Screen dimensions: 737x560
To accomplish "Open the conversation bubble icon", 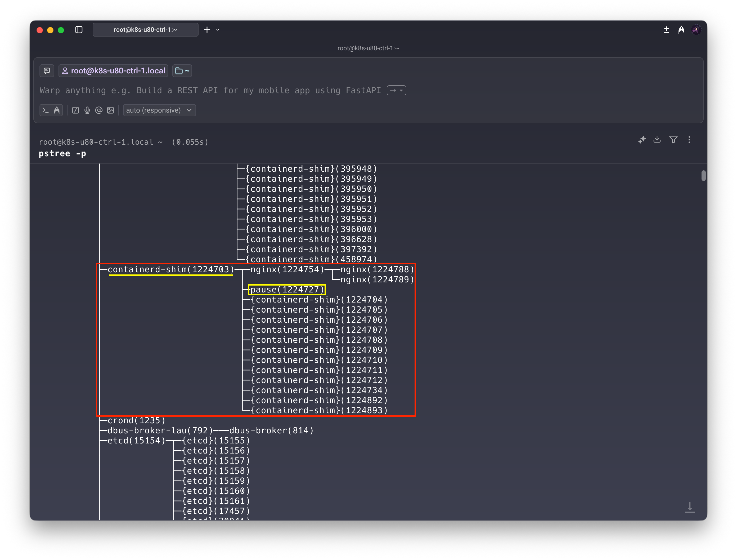I will pos(47,71).
